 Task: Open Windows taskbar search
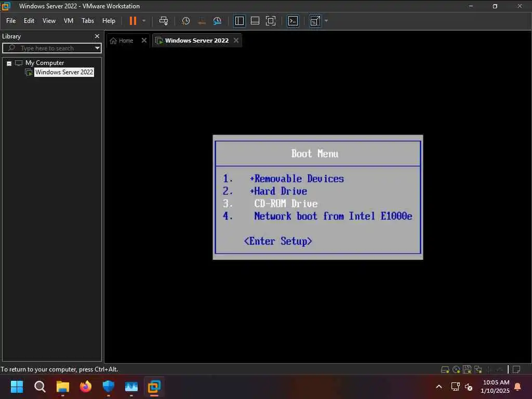[x=39, y=387]
